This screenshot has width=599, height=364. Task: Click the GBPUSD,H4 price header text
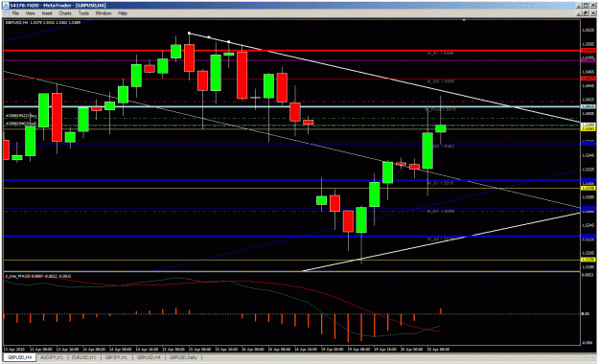(42, 23)
